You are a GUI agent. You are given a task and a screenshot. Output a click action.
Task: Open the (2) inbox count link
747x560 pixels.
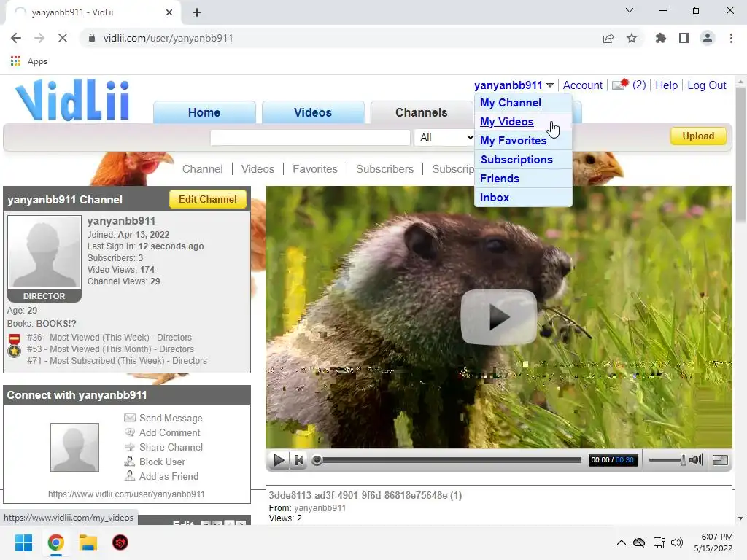click(x=639, y=85)
